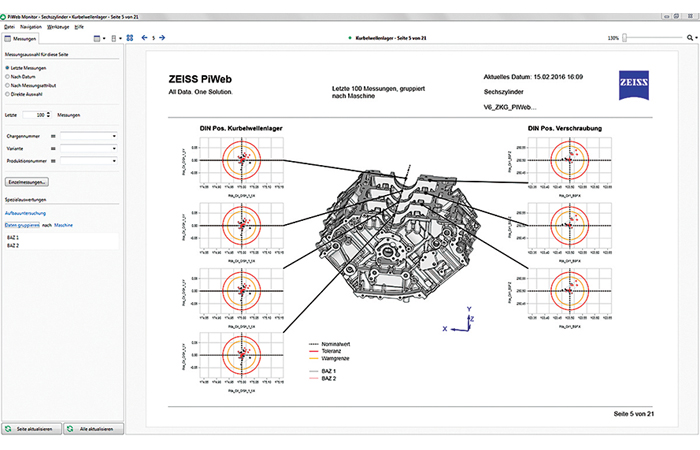Click the Warngrenze orange legend swatch

point(313,358)
